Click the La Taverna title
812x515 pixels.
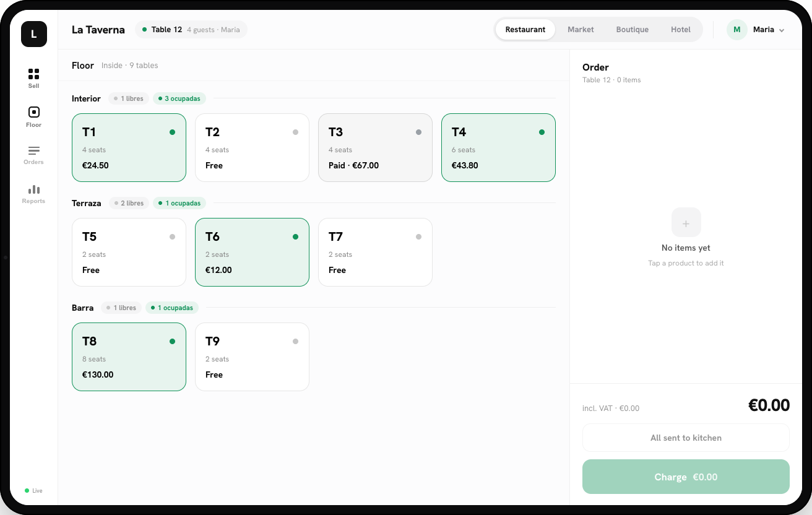(x=98, y=30)
